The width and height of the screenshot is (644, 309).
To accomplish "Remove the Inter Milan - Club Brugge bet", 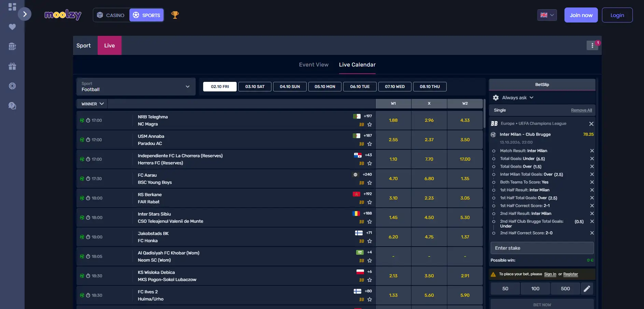I will point(591,124).
